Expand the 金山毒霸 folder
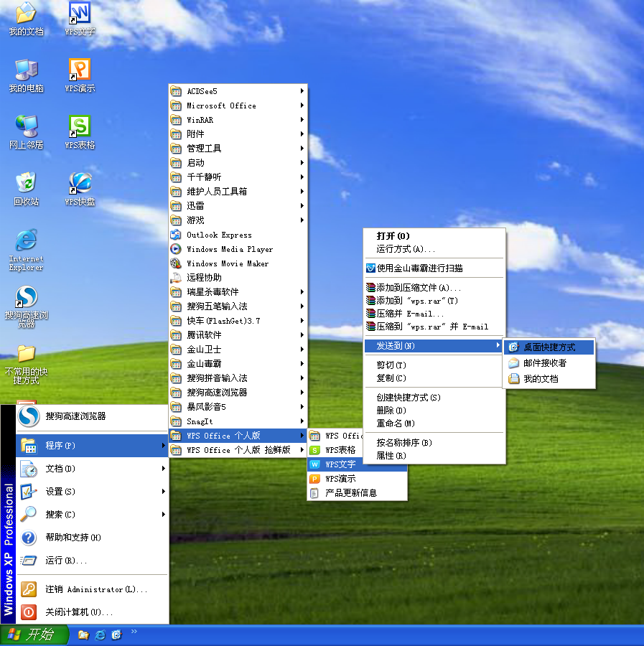The image size is (644, 646). tap(238, 364)
